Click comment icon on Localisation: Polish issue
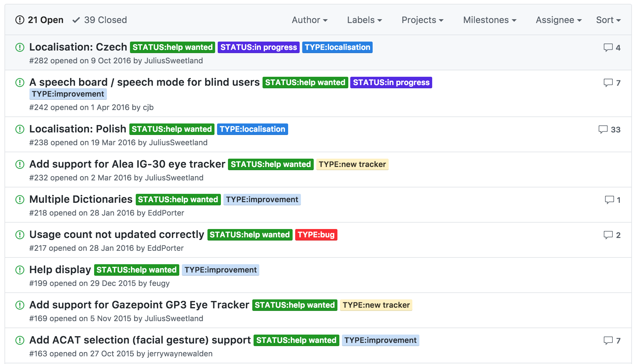The width and height of the screenshot is (639, 364). pos(603,130)
